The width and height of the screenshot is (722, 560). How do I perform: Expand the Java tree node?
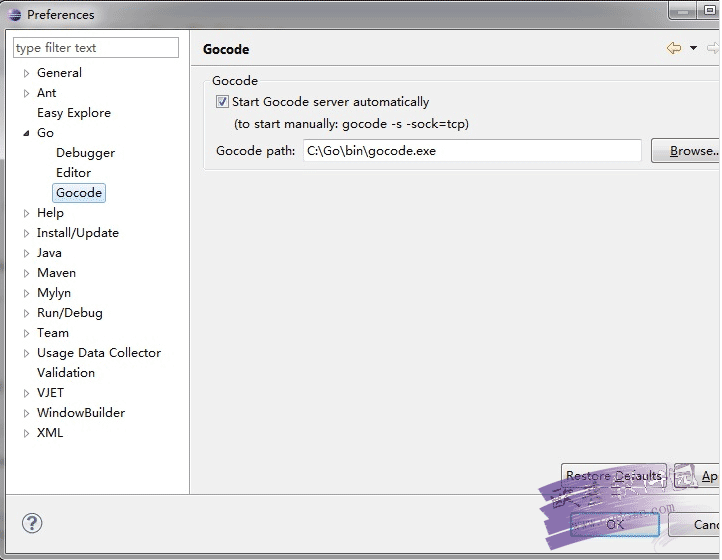tap(26, 253)
